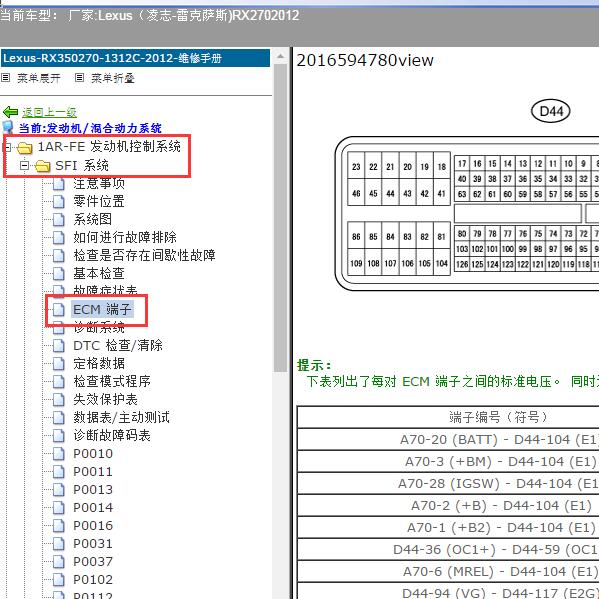The width and height of the screenshot is (599, 599).
Task: Open the 注意事项 page
Action: pyautogui.click(x=99, y=183)
